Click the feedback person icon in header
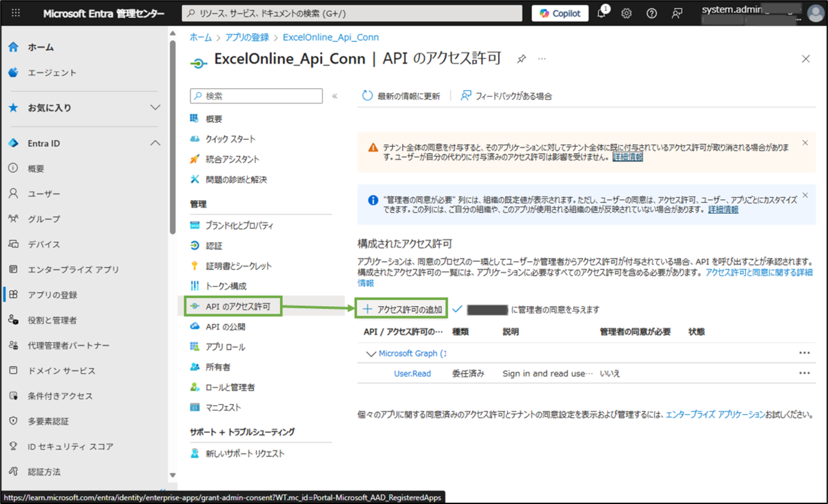828x504 pixels. 677,13
